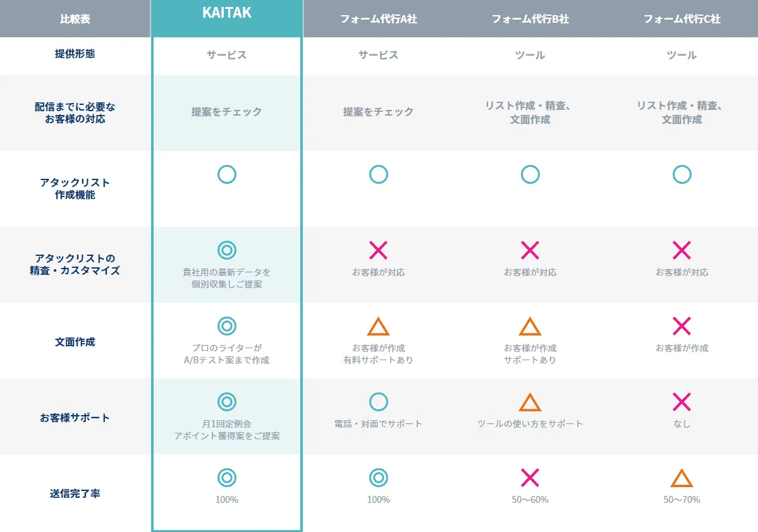The height and width of the screenshot is (532, 758).
Task: Click KAITAK's 提案をチェック text
Action: (226, 112)
